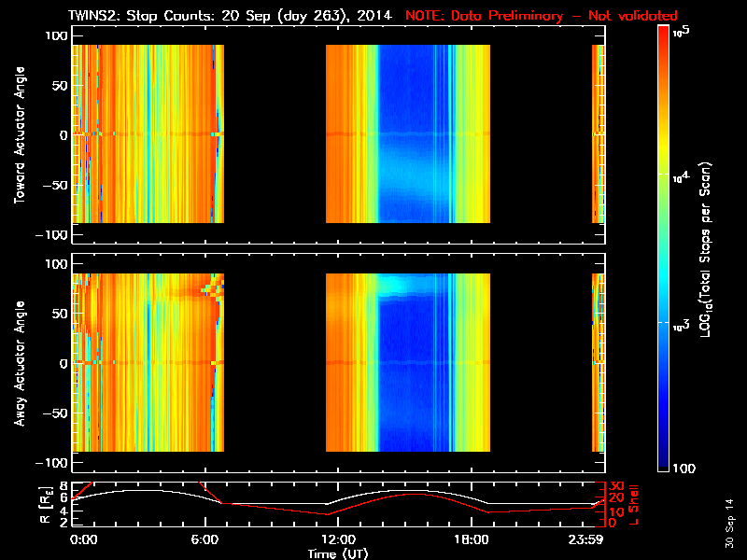Select the 'Toward Actuator Angle' axis label

click(20, 135)
